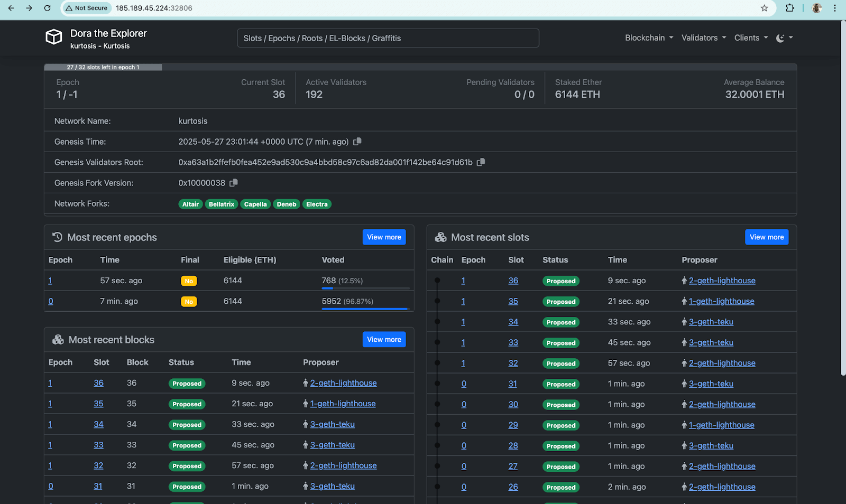Open the Clients dropdown menu

[x=750, y=38]
